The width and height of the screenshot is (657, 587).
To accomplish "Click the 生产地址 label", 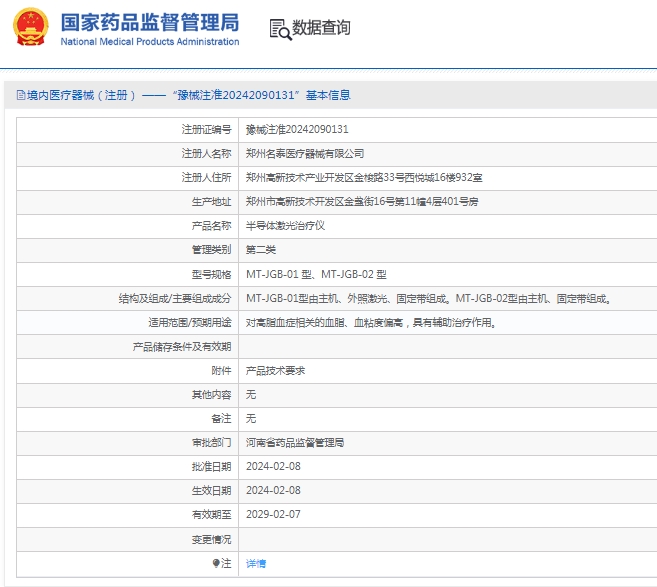I will point(211,202).
